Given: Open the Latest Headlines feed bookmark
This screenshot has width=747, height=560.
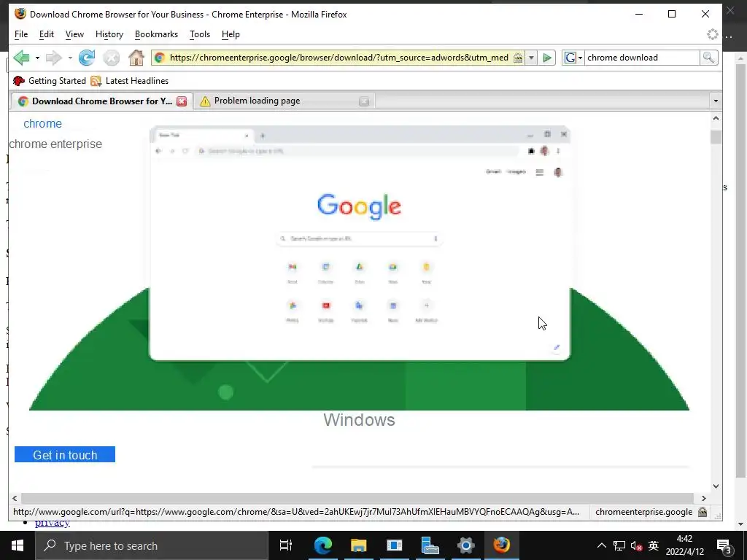Looking at the screenshot, I should tap(130, 81).
